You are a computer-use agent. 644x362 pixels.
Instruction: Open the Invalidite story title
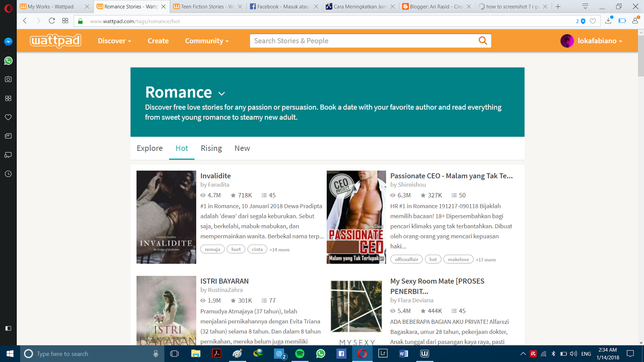[x=216, y=176]
